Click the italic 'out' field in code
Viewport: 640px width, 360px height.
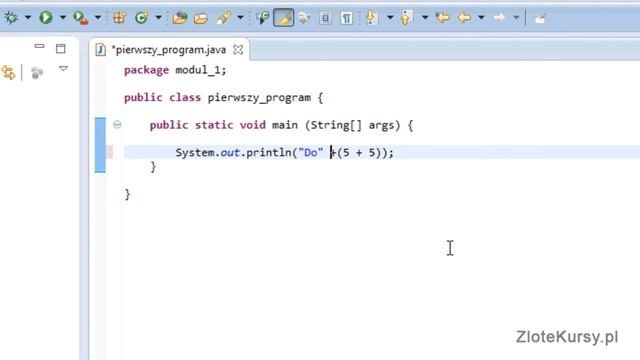point(230,153)
